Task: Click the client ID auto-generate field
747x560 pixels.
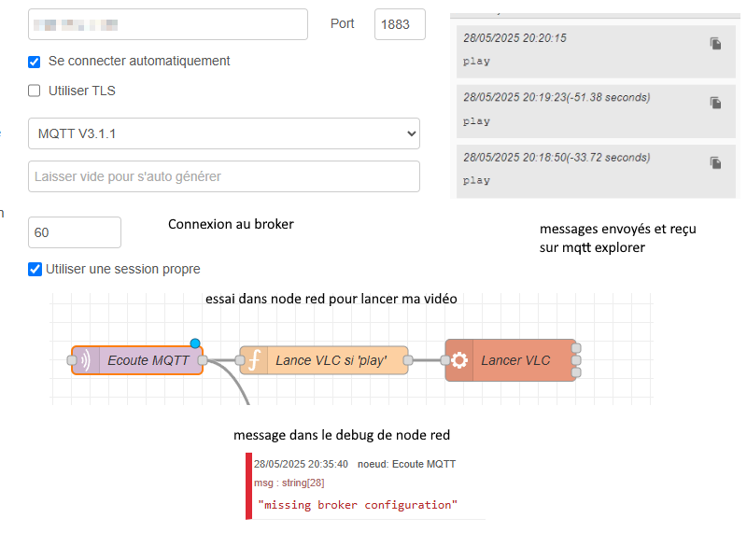Action: [224, 176]
